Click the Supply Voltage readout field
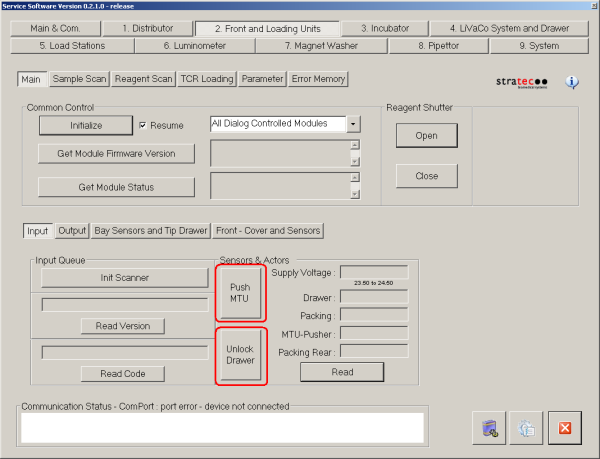This screenshot has height=459, width=600. [374, 272]
